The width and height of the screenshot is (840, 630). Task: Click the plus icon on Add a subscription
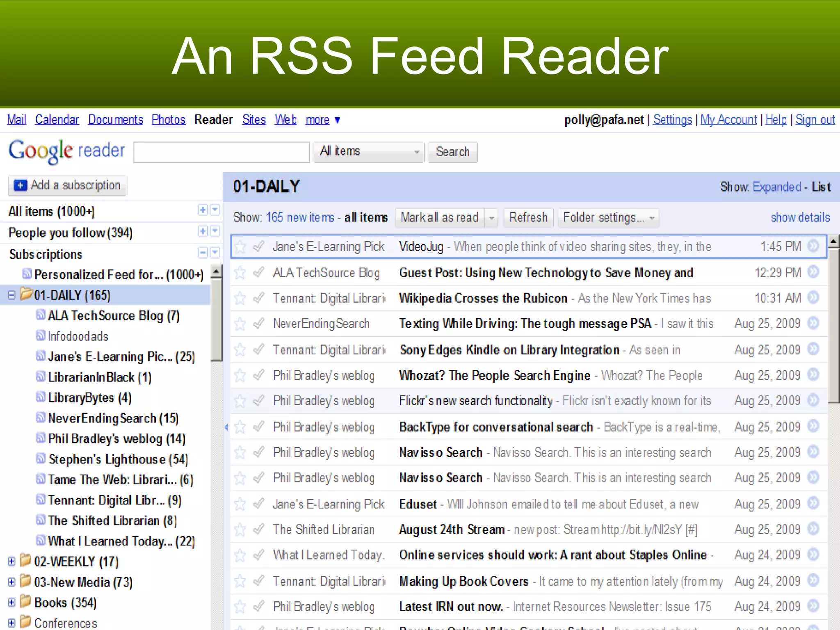point(20,185)
